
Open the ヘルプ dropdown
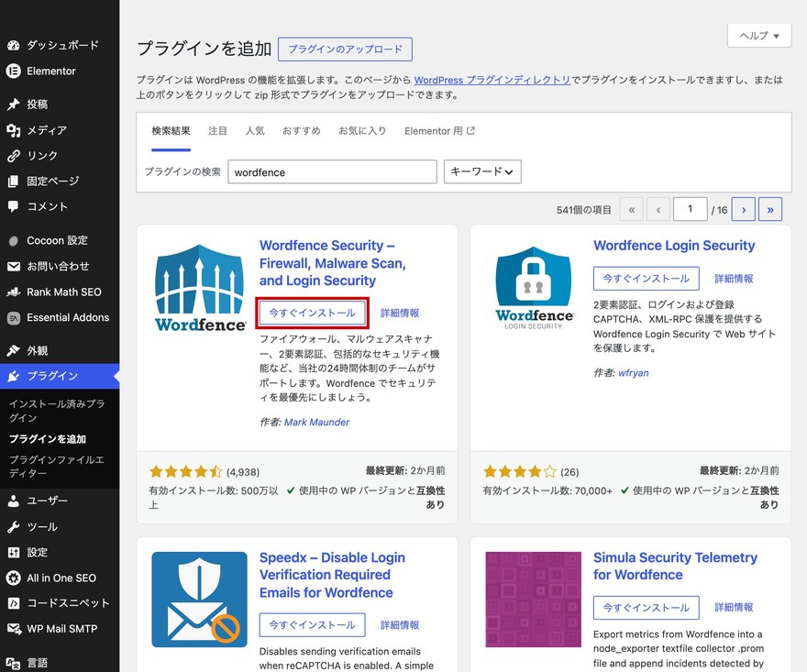[759, 36]
